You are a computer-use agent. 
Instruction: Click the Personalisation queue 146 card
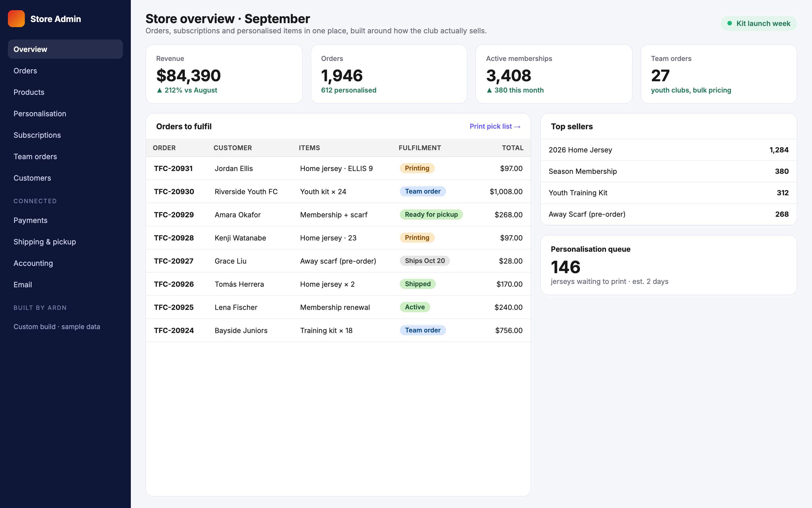(x=668, y=265)
